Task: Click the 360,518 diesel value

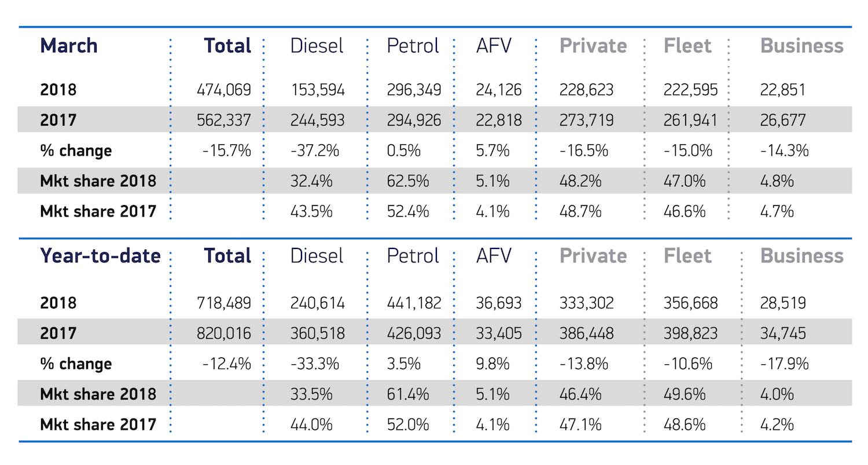Action: click(317, 334)
